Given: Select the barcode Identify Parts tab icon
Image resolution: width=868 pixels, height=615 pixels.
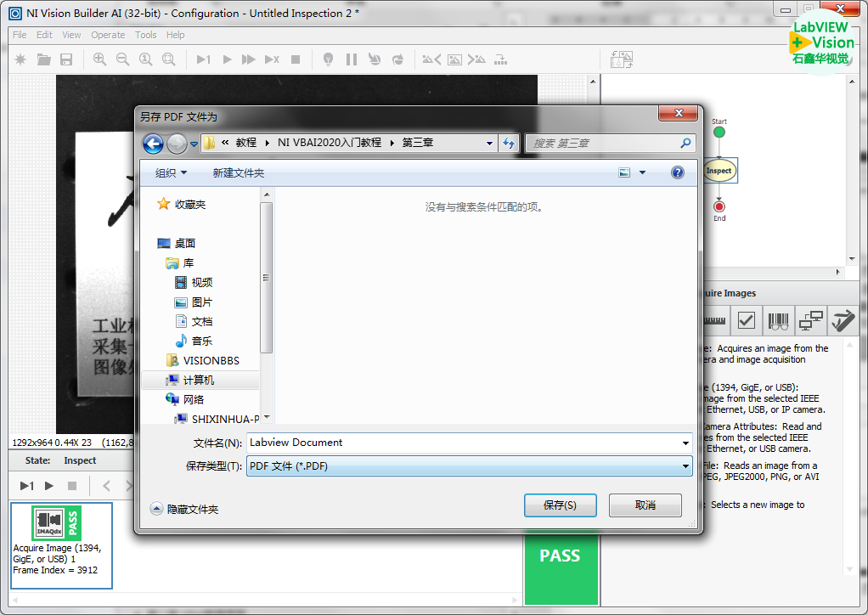Looking at the screenshot, I should tap(778, 320).
